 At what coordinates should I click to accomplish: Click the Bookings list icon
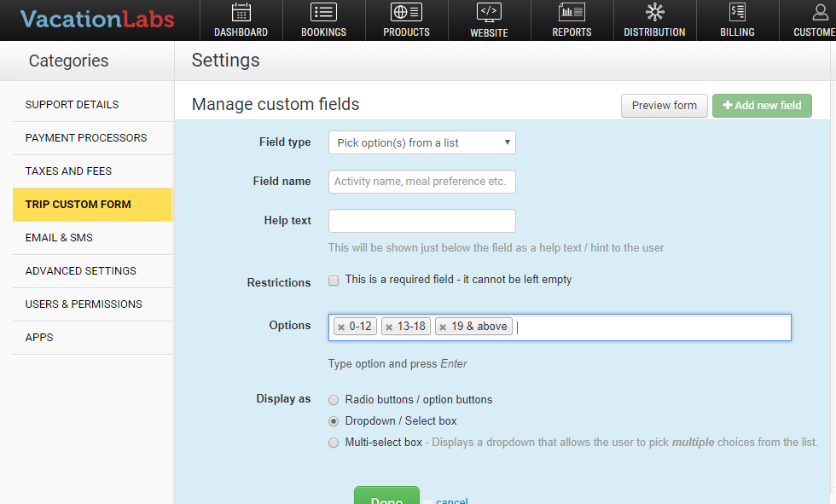click(323, 14)
